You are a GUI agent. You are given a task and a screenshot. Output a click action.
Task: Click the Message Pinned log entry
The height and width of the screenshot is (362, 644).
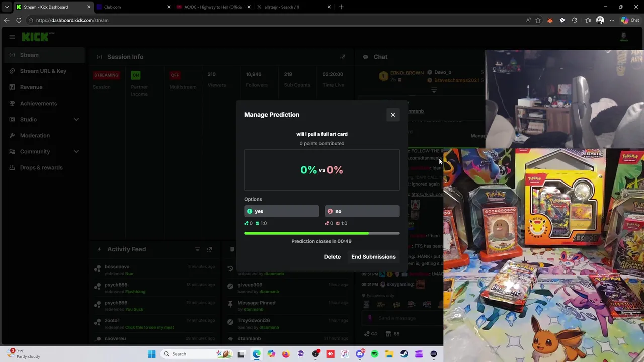click(287, 306)
